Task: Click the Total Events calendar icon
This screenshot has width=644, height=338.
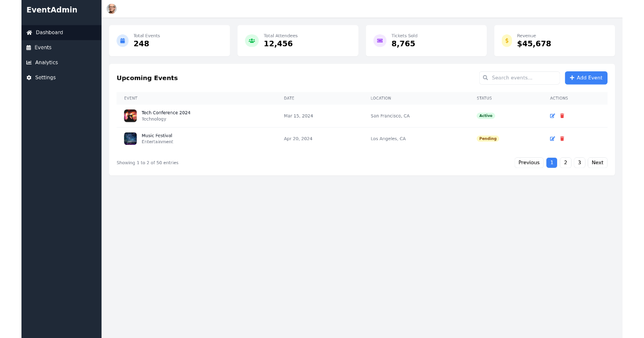Action: [x=122, y=40]
